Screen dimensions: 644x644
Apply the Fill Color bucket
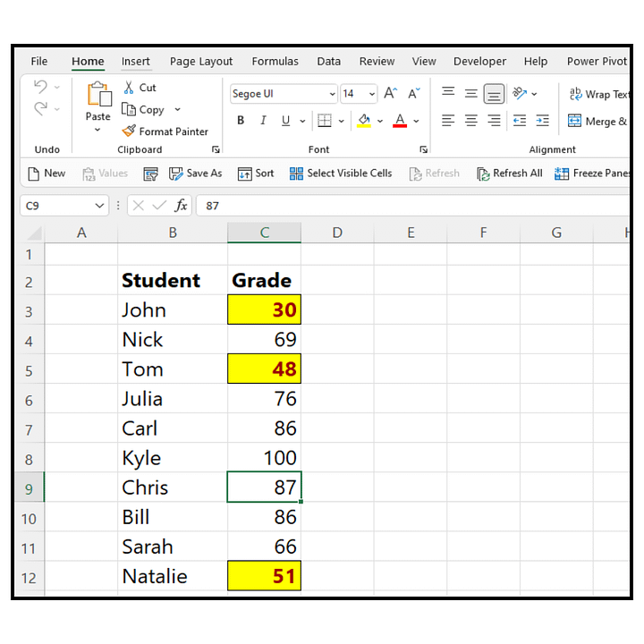click(x=364, y=121)
